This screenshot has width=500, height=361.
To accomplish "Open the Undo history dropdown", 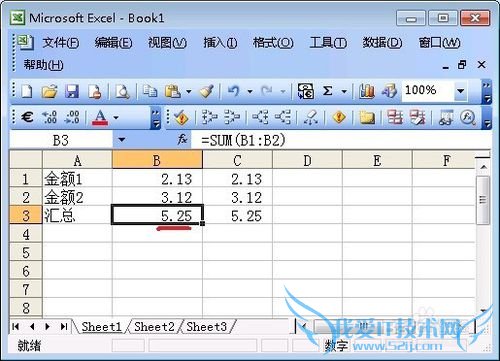I will (x=250, y=91).
